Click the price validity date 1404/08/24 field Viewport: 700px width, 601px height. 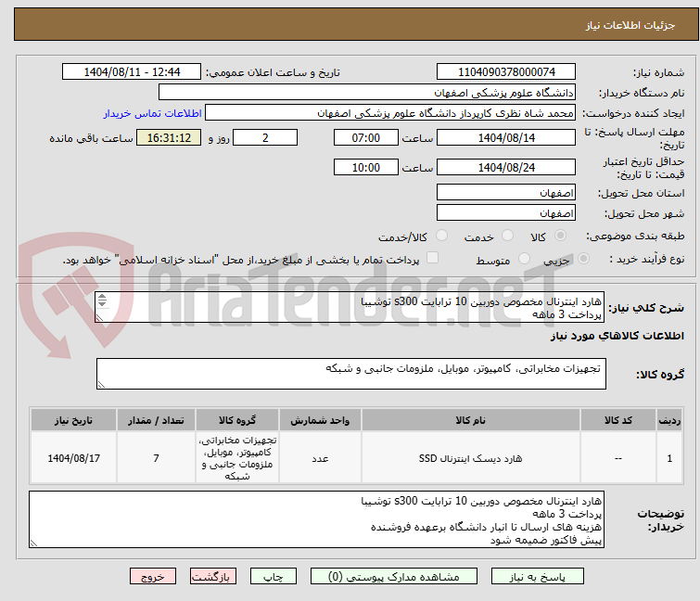pos(506,168)
